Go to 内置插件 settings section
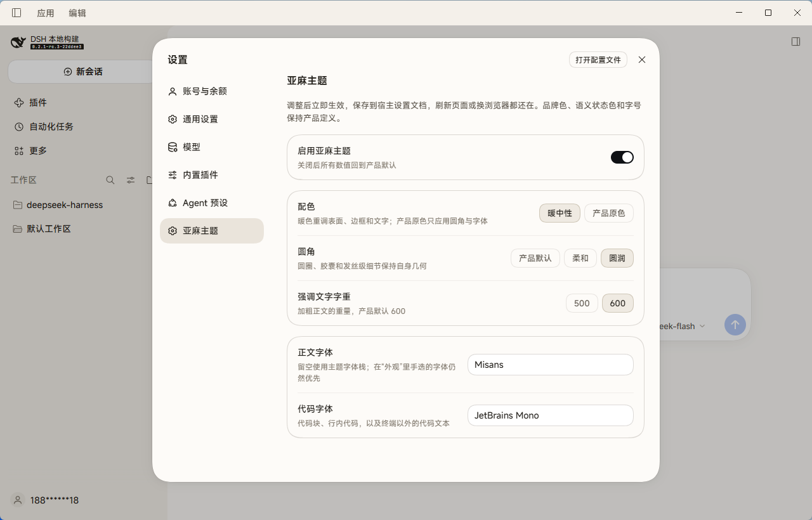The height and width of the screenshot is (520, 812). coord(212,175)
